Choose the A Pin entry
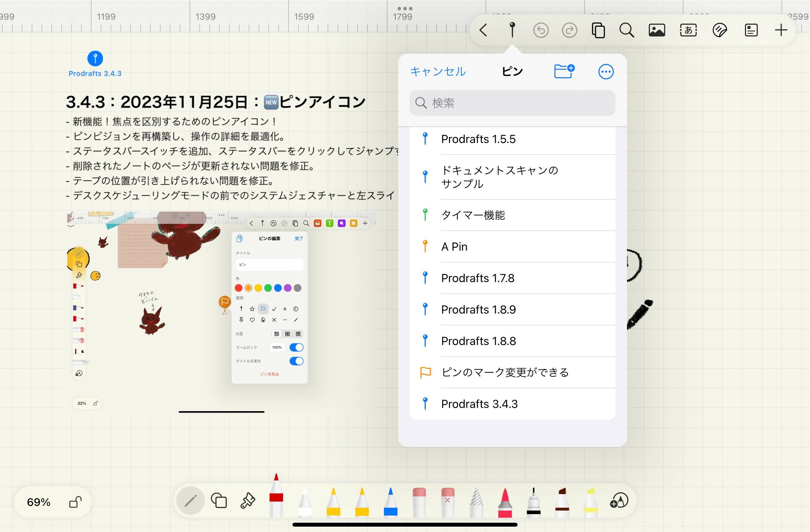 point(512,247)
